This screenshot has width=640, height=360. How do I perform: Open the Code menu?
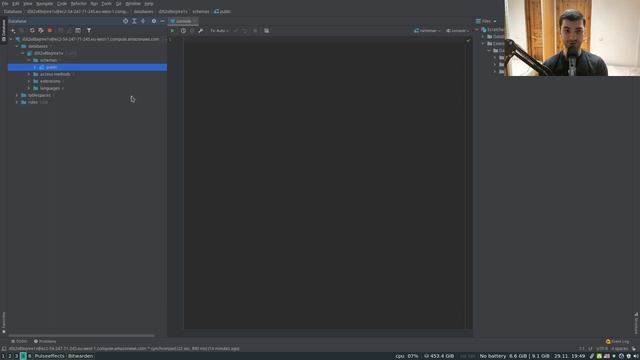[62, 4]
